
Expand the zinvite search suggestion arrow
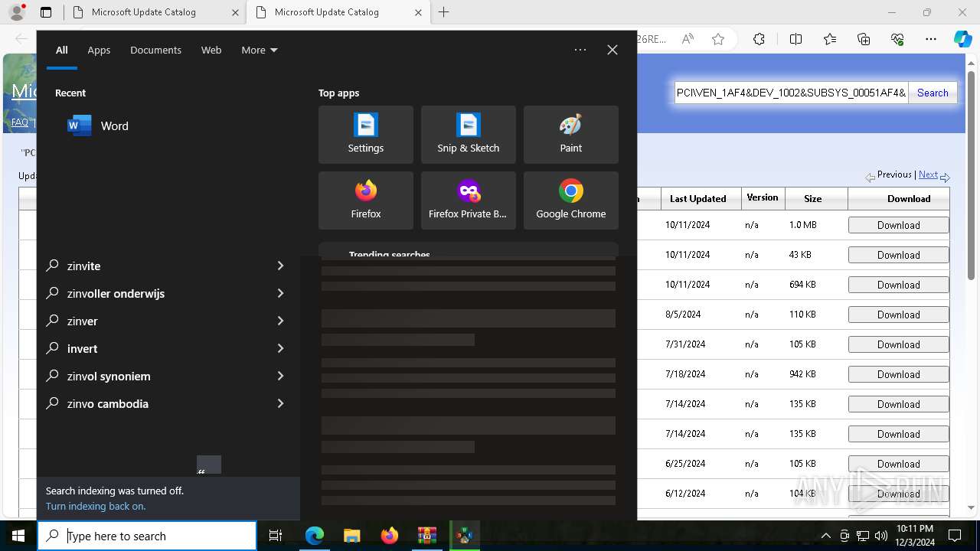pyautogui.click(x=280, y=266)
